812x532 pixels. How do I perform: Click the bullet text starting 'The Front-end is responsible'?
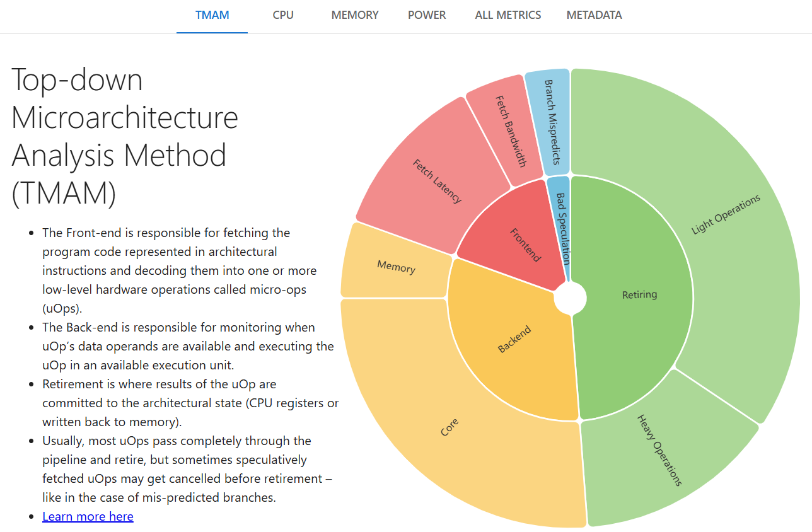[x=180, y=270]
